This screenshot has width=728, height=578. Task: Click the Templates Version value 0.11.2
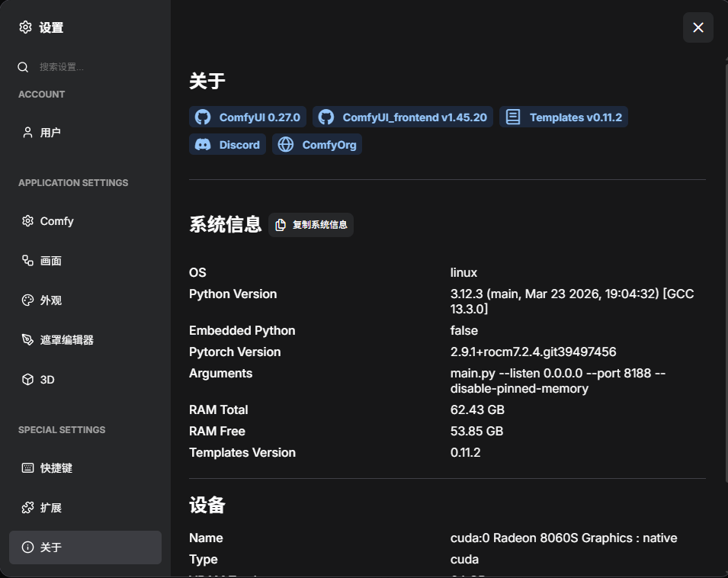click(465, 453)
